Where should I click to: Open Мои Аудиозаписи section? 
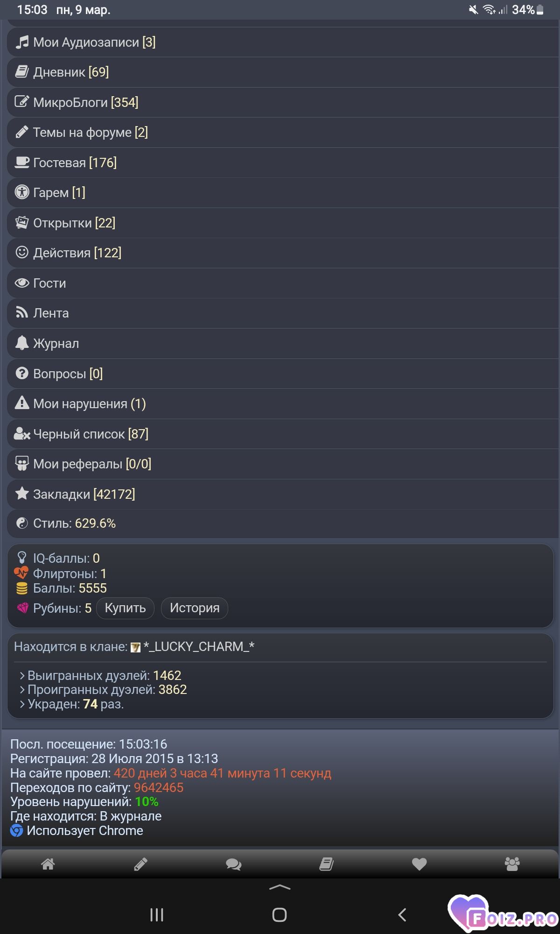point(283,42)
